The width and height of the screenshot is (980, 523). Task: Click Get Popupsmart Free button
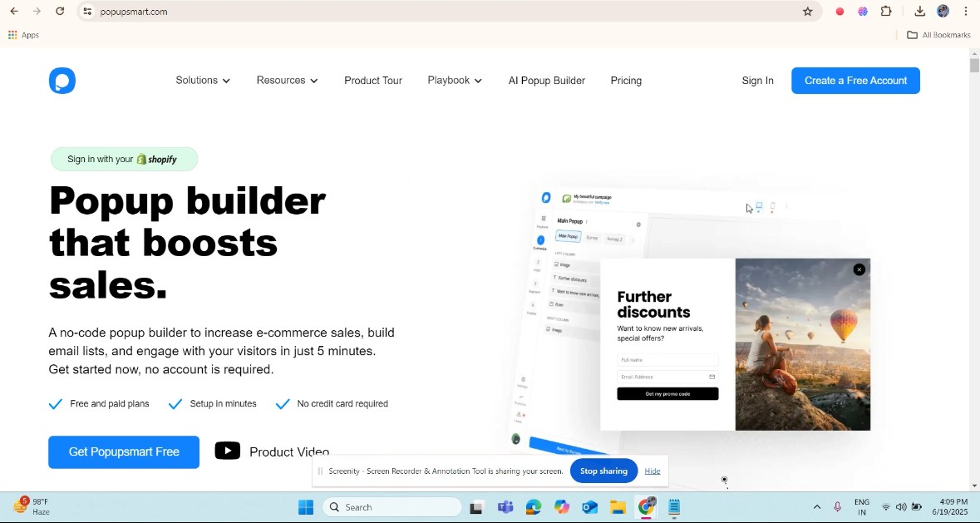pos(124,451)
